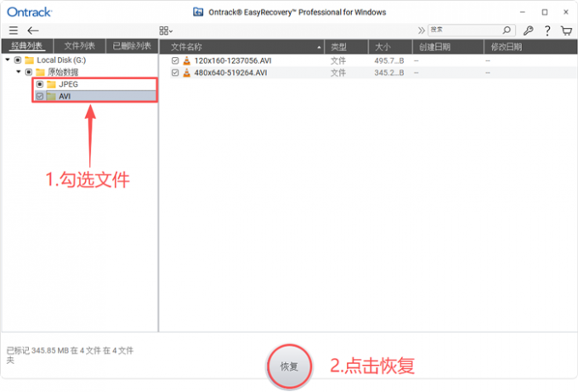
Task: Click the sort arrow in 文件名称 header
Action: [x=319, y=48]
